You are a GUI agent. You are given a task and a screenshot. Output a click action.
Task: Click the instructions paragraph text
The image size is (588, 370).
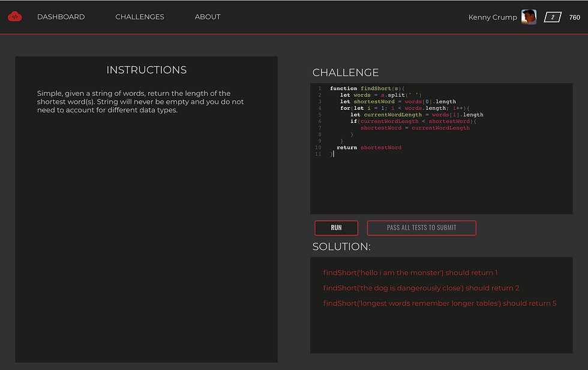click(x=140, y=101)
